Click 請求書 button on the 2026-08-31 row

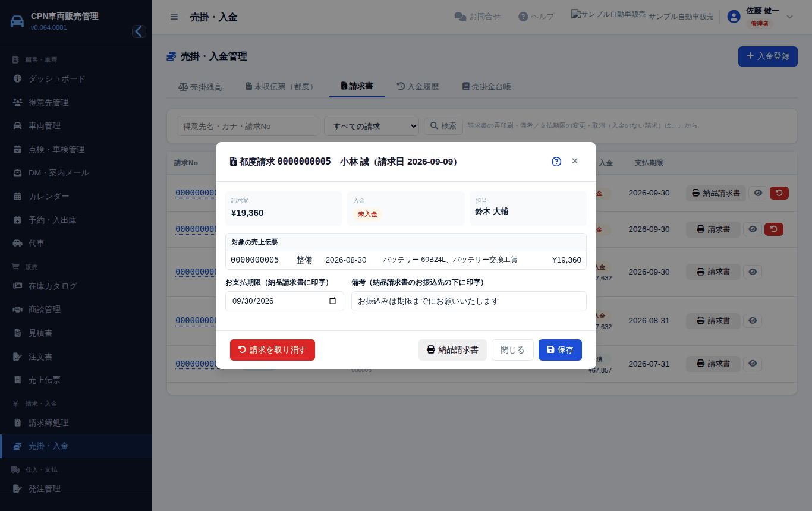713,321
